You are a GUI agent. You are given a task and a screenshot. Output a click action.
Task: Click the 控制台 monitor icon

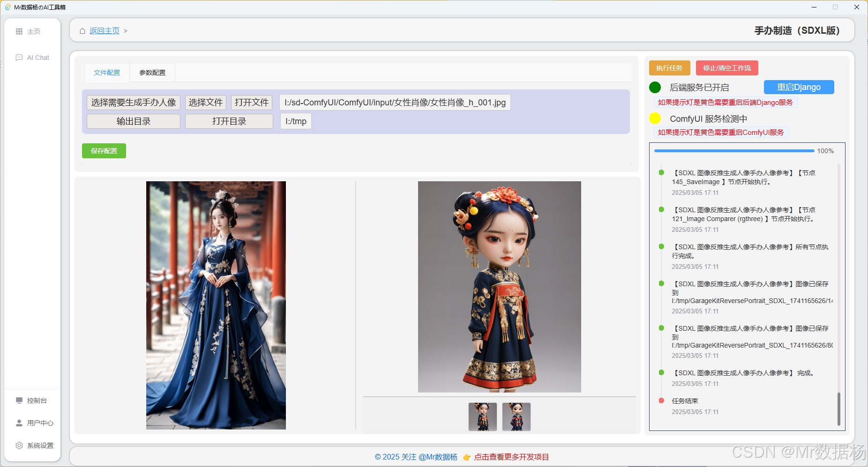coord(19,400)
